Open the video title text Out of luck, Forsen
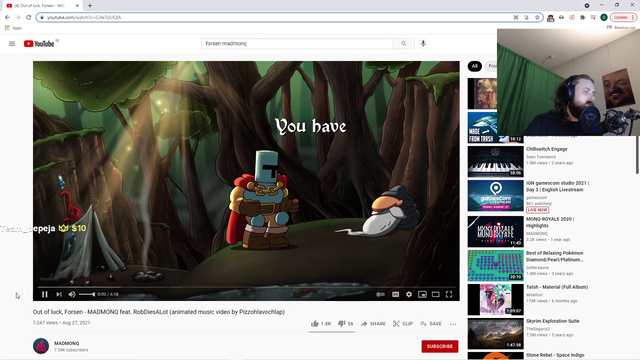The image size is (640, 360). point(159,312)
